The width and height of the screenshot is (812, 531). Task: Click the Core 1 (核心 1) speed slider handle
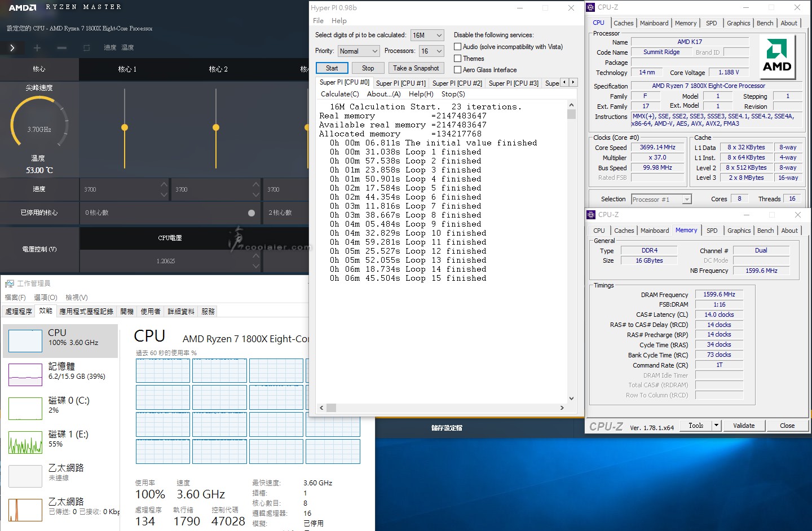(x=125, y=127)
